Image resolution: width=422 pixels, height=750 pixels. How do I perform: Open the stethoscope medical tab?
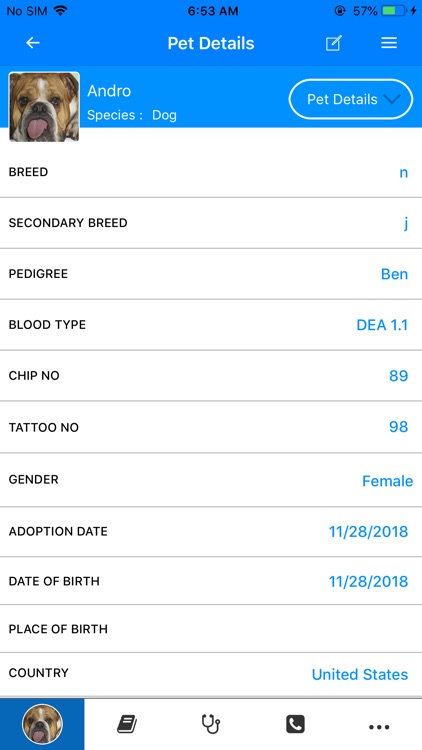(x=211, y=724)
